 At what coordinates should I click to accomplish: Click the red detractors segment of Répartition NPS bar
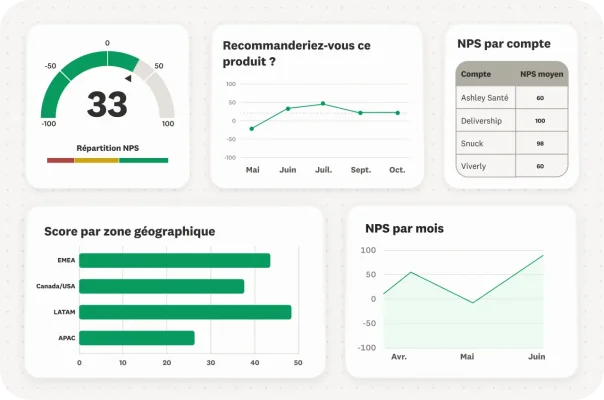coord(60,160)
